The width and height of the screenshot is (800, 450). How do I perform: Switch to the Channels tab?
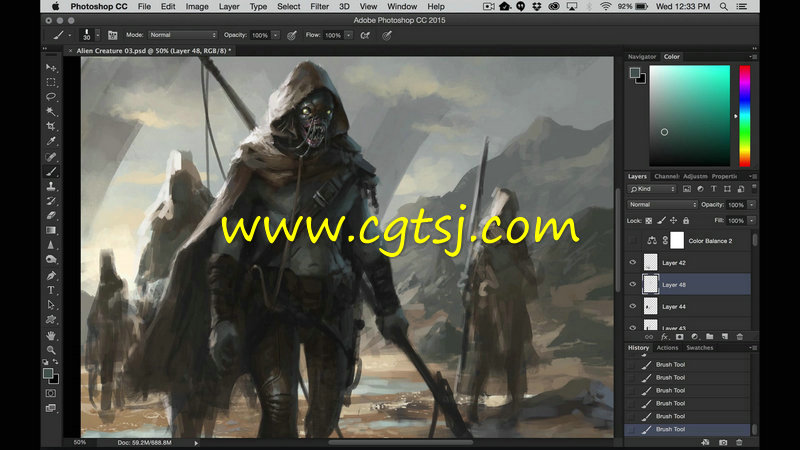click(666, 176)
